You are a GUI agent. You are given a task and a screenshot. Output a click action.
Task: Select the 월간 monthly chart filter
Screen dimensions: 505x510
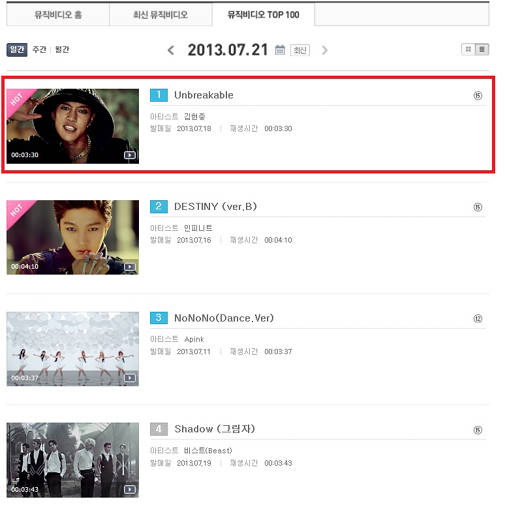(x=62, y=50)
